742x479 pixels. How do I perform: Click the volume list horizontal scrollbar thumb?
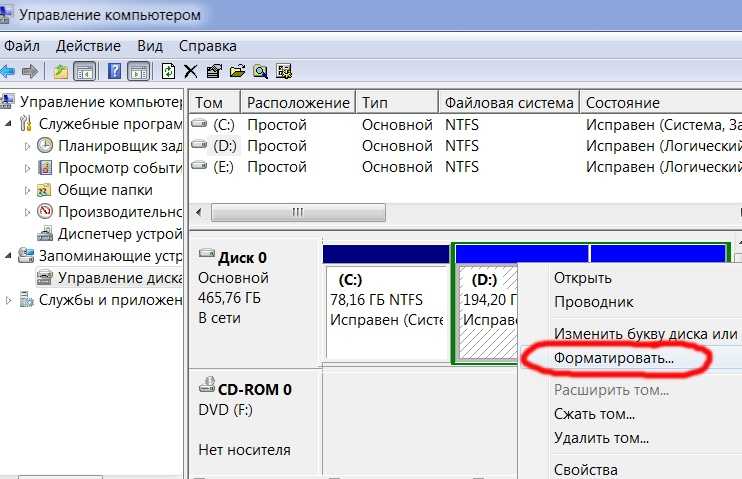pos(298,213)
